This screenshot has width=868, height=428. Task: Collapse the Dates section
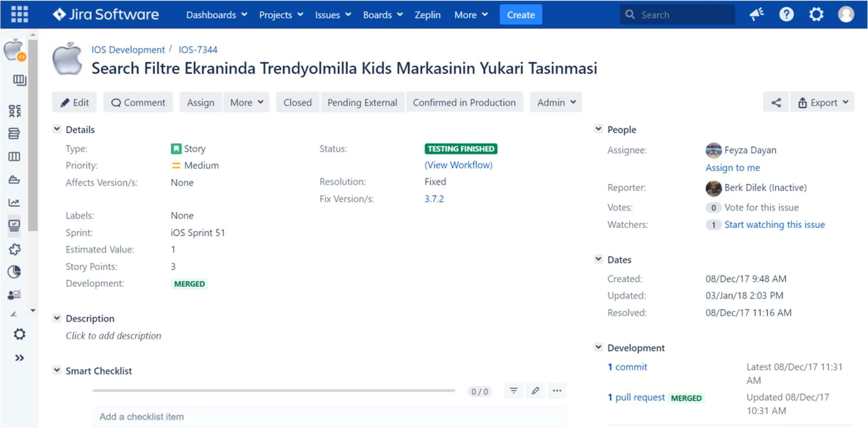pos(598,259)
